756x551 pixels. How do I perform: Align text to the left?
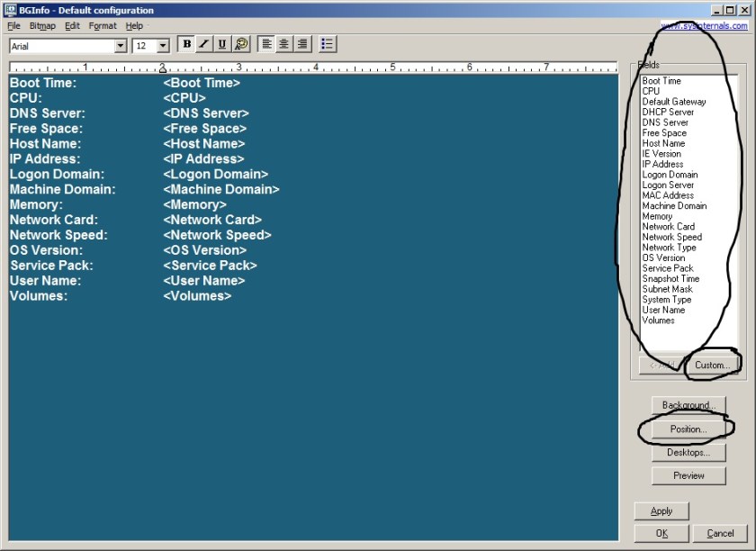tap(267, 44)
